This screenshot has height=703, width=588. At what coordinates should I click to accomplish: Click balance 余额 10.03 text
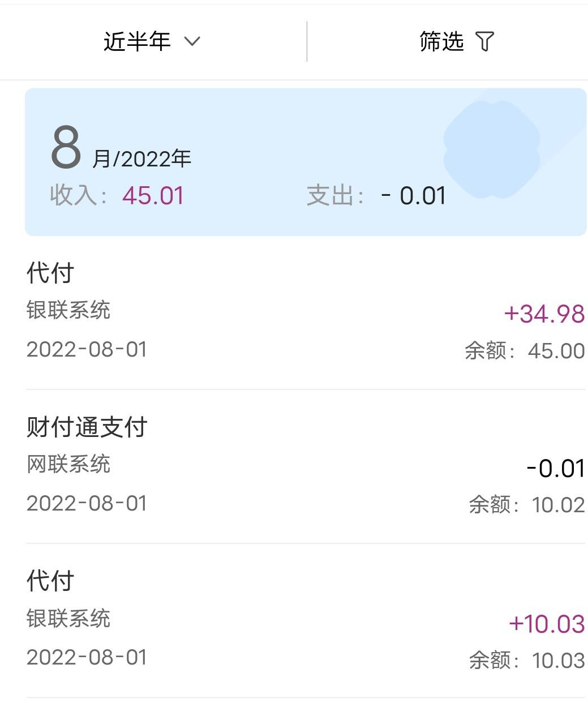(x=526, y=660)
